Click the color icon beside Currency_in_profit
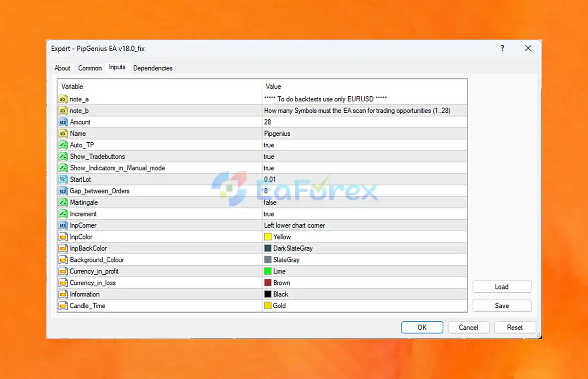The image size is (588, 379). click(x=63, y=271)
